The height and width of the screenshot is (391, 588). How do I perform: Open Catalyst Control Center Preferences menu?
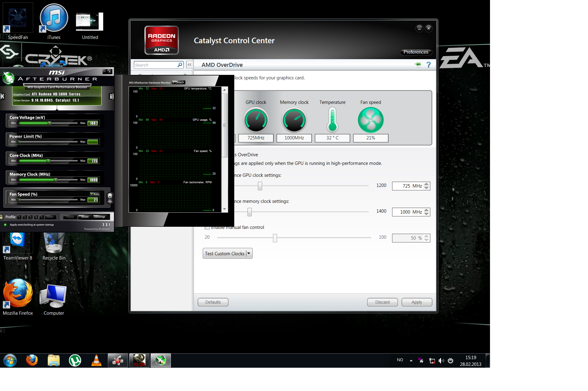pos(416,52)
